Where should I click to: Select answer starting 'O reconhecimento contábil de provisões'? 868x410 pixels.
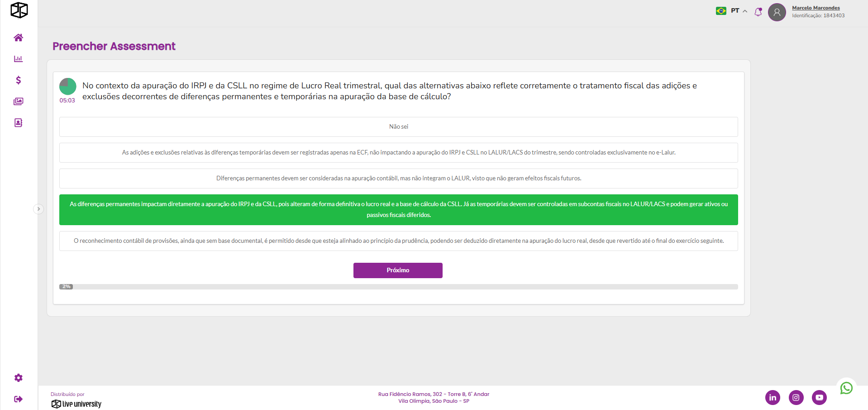(x=398, y=241)
